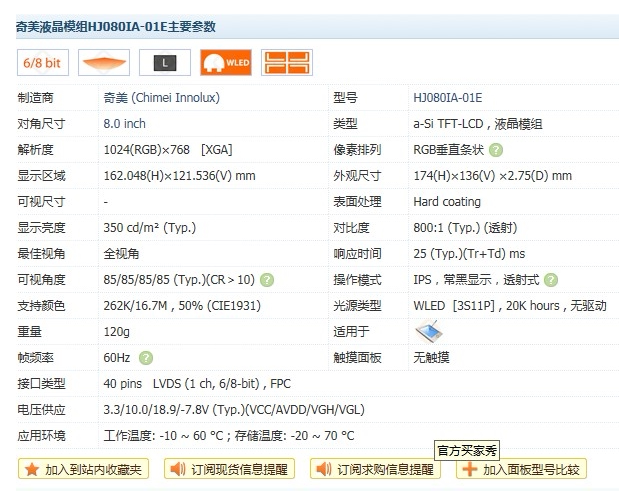Add panel to 站内收藏夹 favorites
Viewport: 619px width, 491px height.
coord(83,469)
